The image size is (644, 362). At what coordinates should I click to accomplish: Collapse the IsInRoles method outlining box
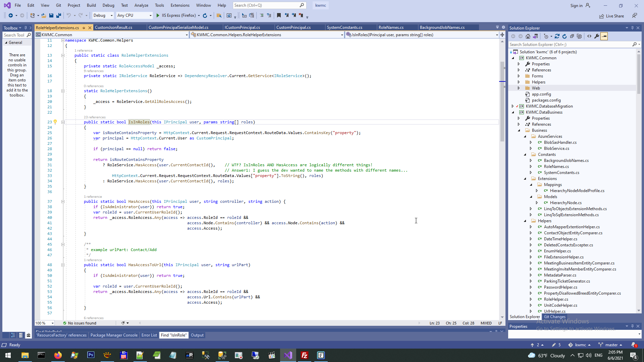pos(63,122)
